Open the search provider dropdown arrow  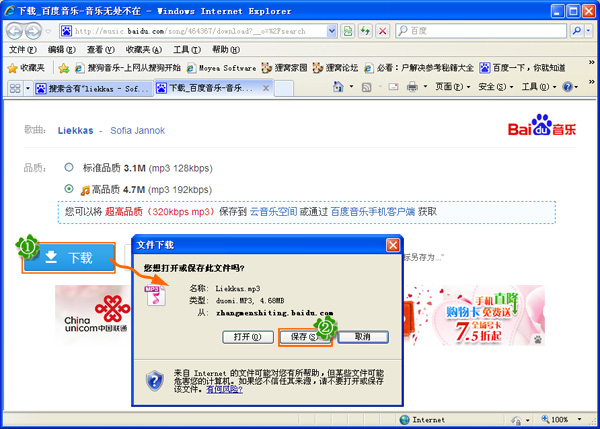tap(589, 31)
